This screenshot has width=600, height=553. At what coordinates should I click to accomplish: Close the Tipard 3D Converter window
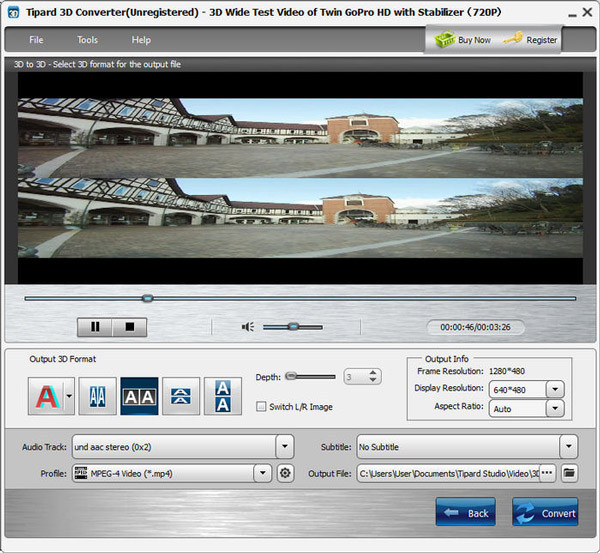[587, 12]
